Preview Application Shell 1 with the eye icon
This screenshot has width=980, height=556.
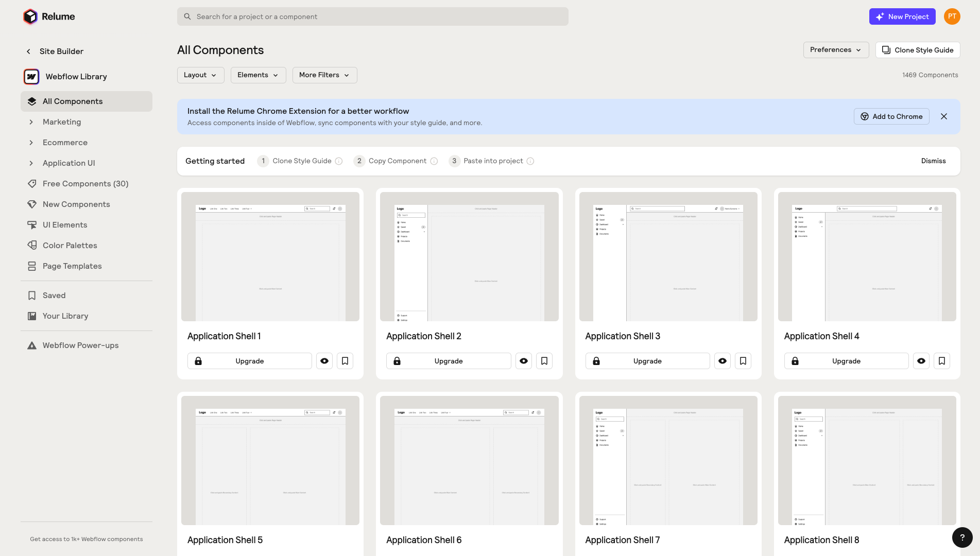[x=324, y=361]
